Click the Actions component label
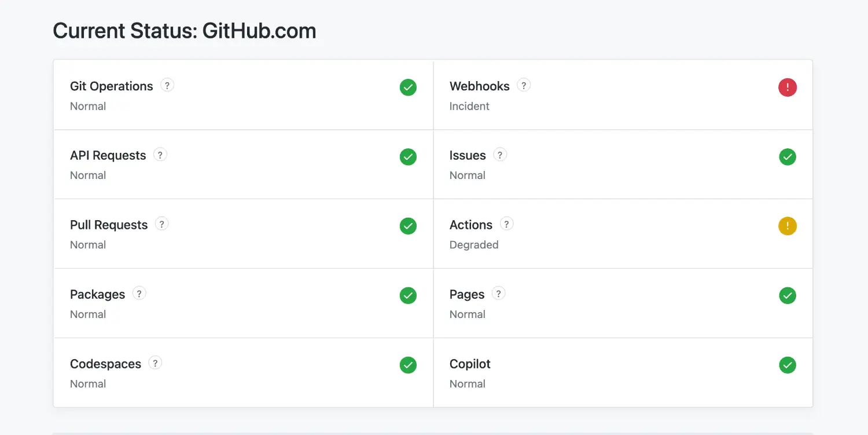 coord(470,225)
